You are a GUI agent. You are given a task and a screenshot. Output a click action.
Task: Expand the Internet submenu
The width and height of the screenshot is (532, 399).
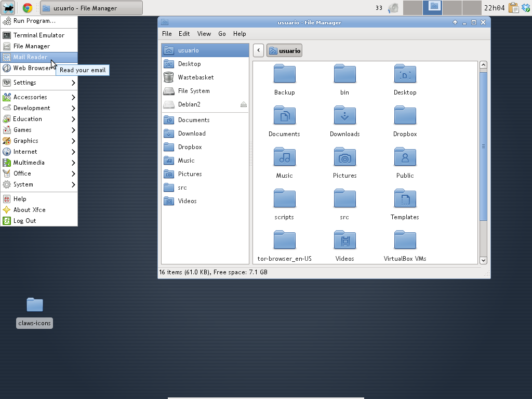pyautogui.click(x=39, y=152)
